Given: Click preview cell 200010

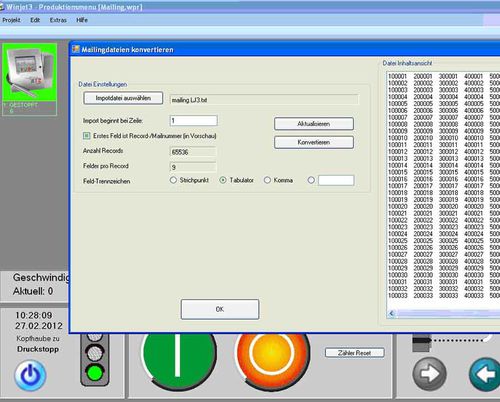Looking at the screenshot, I should (x=423, y=138).
